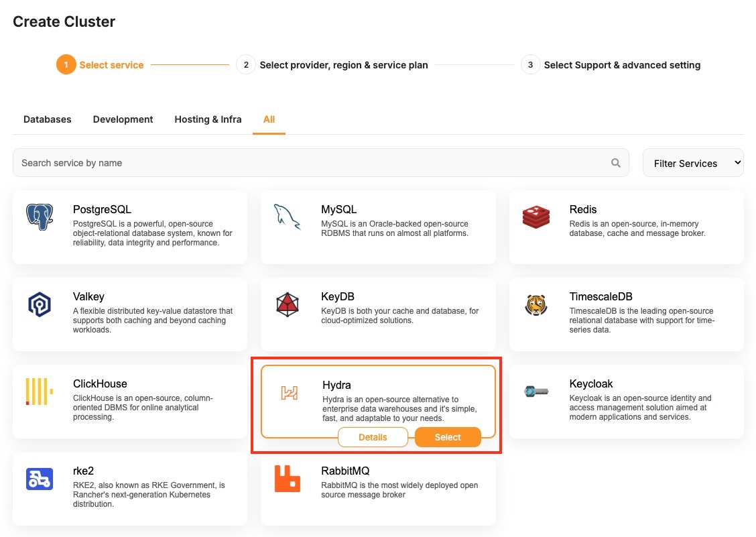Click the Valkey hexagon icon

40,304
